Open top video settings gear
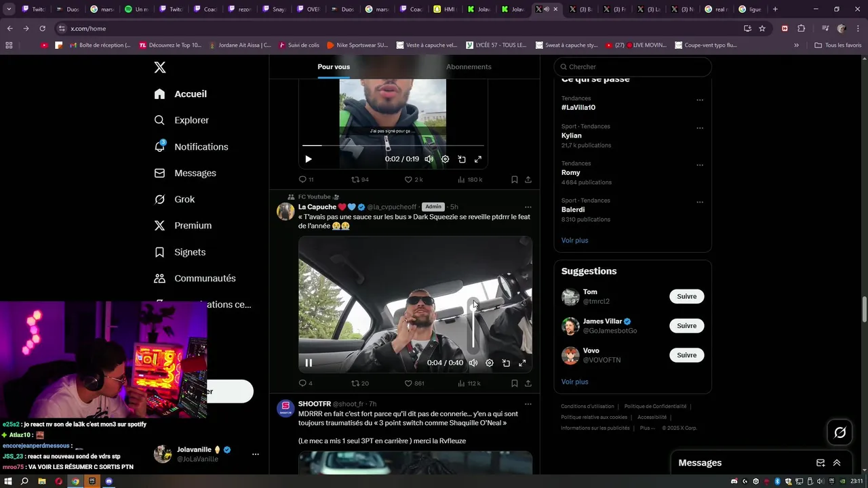This screenshot has height=488, width=868. point(445,159)
